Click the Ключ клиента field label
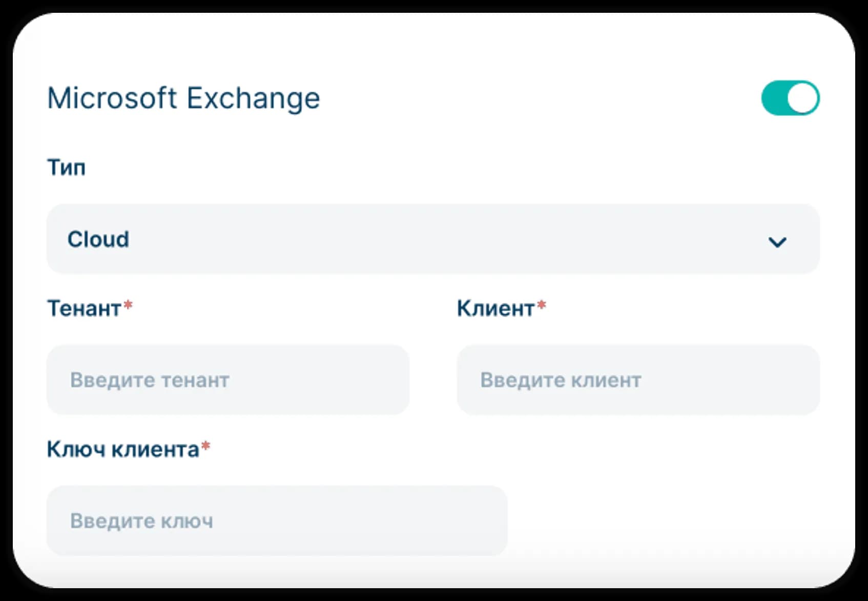 pyautogui.click(x=123, y=450)
